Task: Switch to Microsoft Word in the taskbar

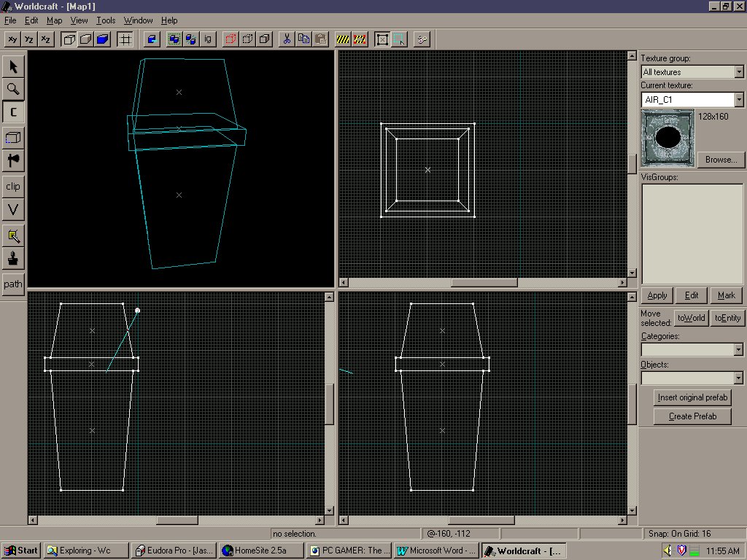Action: 436,551
